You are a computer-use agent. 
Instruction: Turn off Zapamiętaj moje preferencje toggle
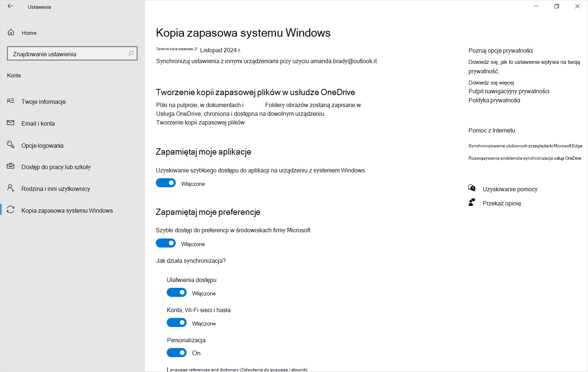pyautogui.click(x=166, y=243)
